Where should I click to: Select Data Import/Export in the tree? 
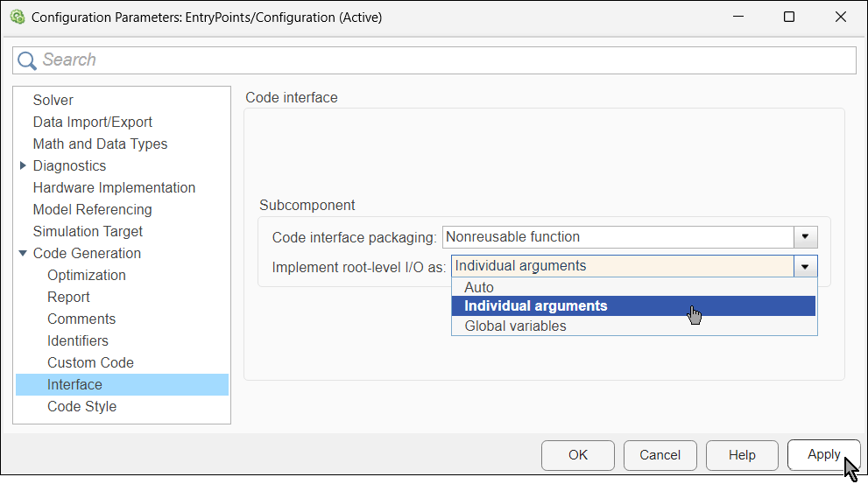[x=93, y=122]
